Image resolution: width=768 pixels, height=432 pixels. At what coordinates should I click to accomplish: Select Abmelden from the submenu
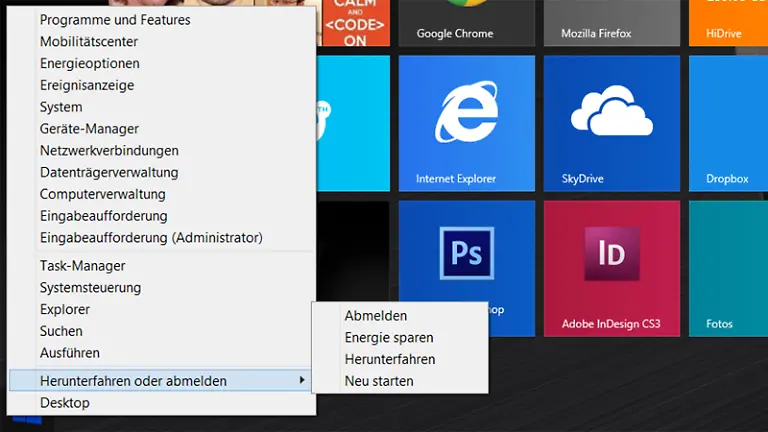click(x=375, y=316)
